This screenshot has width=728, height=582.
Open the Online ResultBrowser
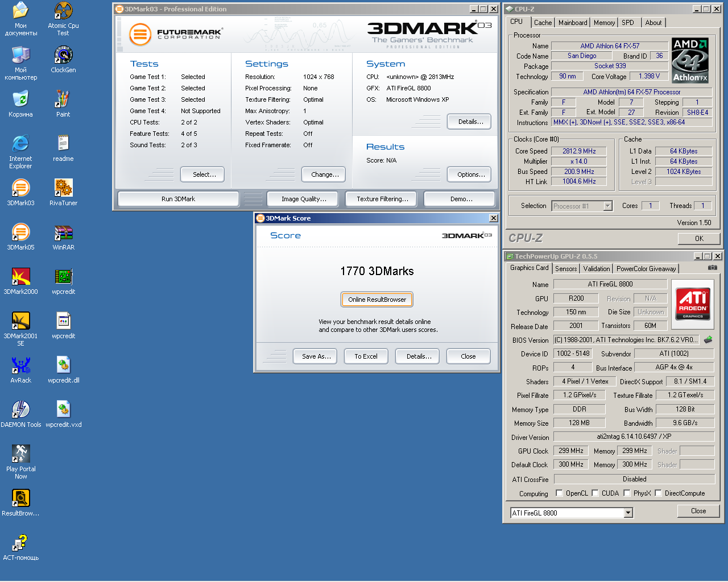click(x=377, y=300)
